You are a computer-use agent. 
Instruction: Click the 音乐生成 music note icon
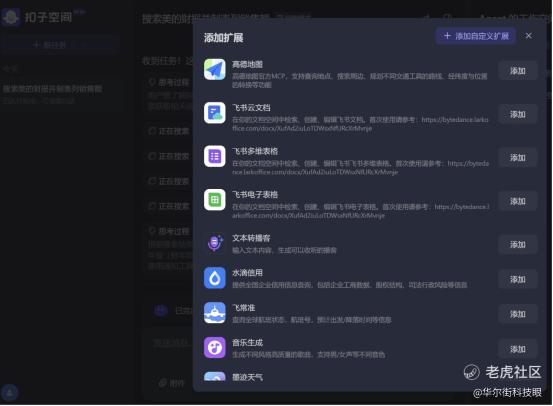point(214,348)
